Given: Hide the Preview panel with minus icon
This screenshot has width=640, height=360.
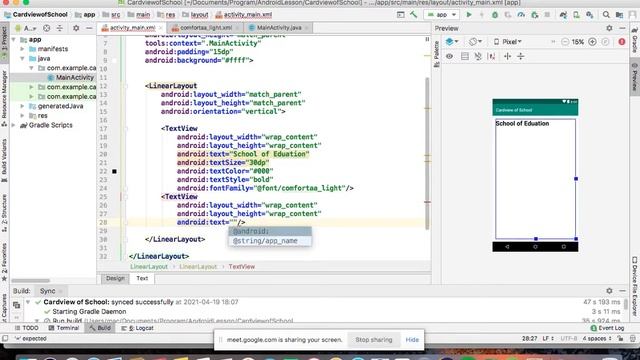Looking at the screenshot, I should (622, 28).
